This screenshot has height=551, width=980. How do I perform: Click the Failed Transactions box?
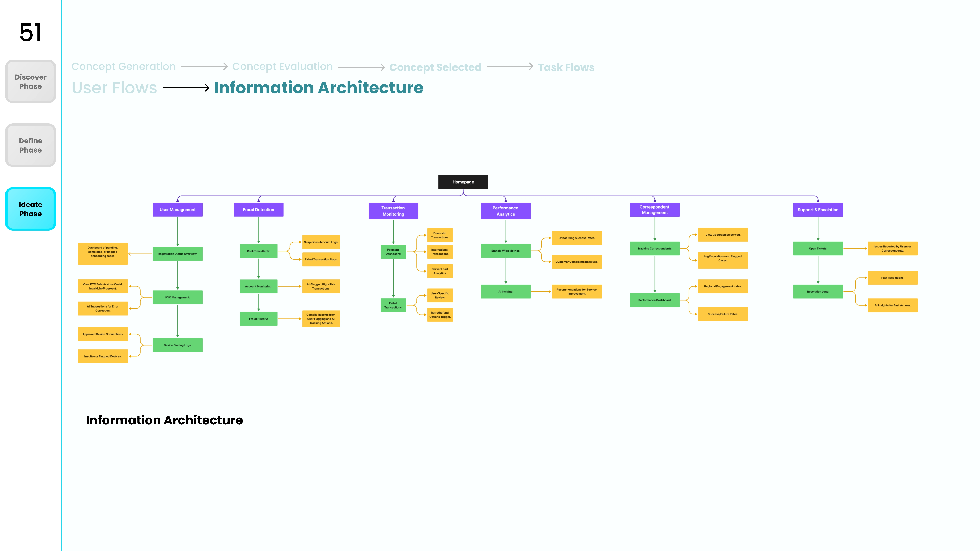coord(393,305)
